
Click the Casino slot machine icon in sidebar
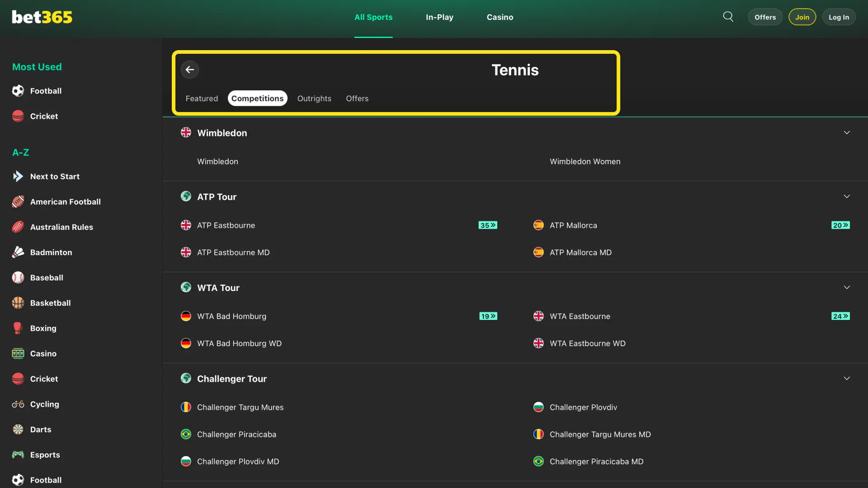point(18,353)
